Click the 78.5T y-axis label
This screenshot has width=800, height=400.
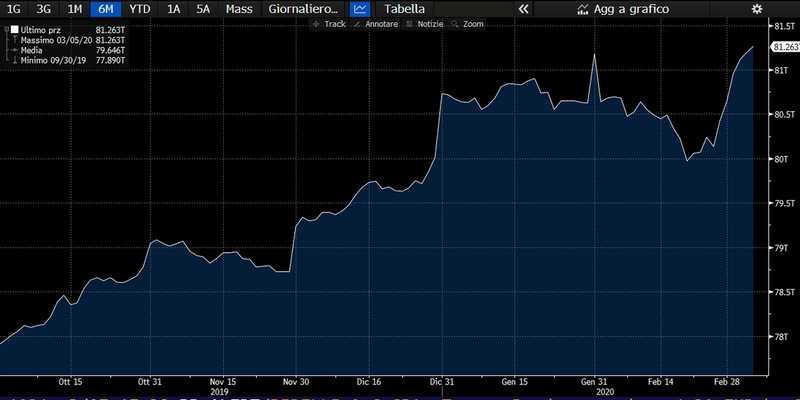click(x=785, y=292)
